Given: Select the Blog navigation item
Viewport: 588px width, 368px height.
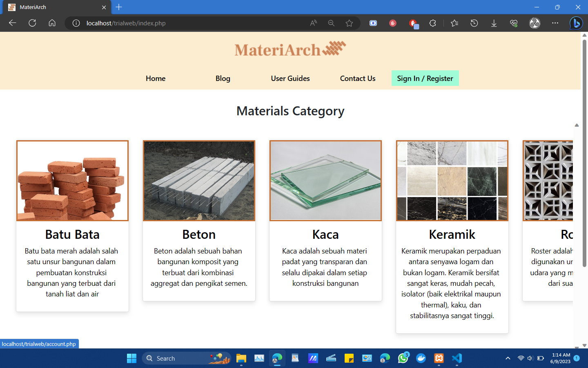Looking at the screenshot, I should pos(223,78).
